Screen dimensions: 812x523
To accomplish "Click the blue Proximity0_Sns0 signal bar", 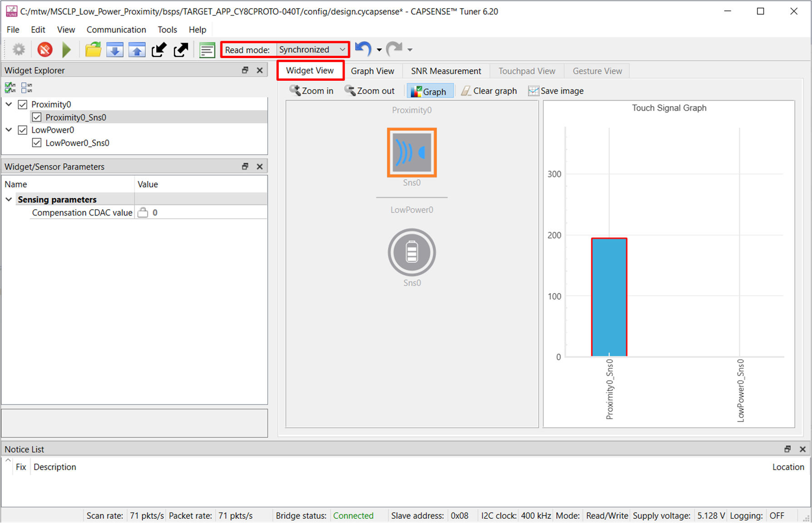I will coord(609,297).
